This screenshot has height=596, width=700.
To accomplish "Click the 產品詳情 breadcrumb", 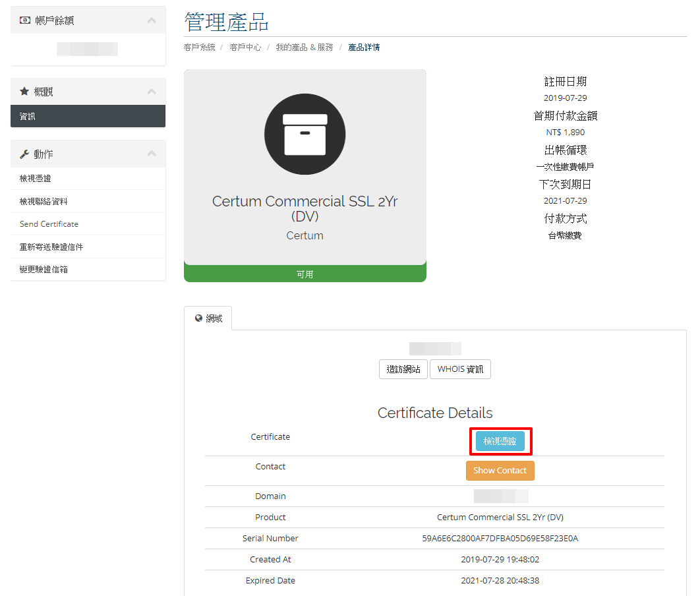I will pos(364,47).
